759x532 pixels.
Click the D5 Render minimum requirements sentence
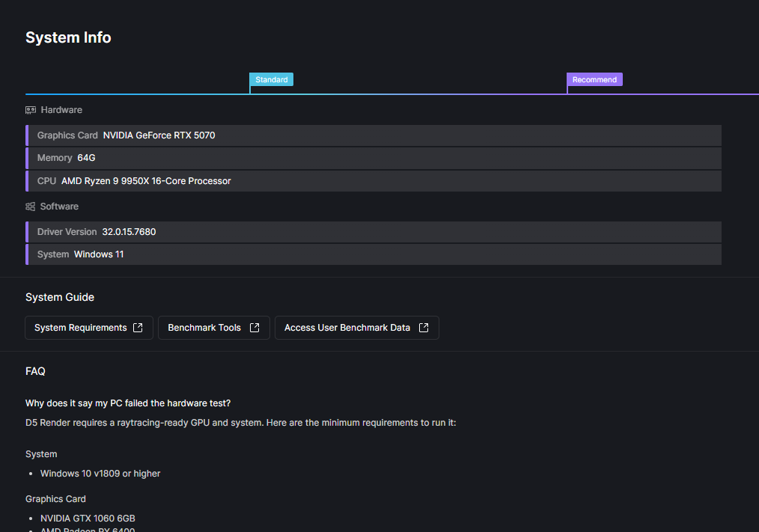click(240, 423)
